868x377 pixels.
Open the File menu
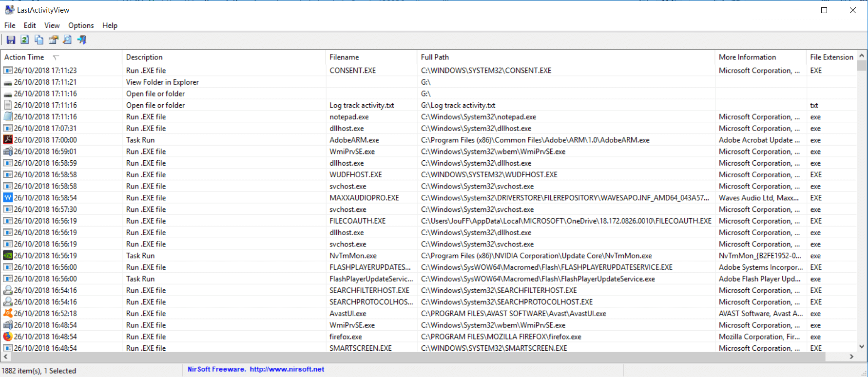[10, 25]
